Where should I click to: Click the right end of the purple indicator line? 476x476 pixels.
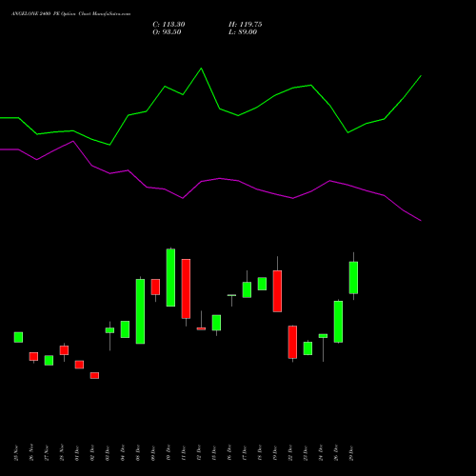point(421,220)
